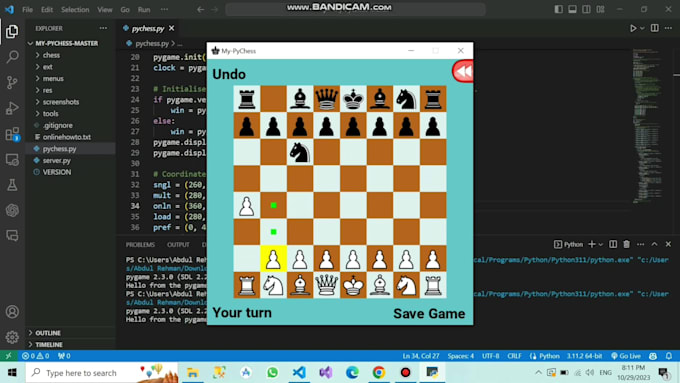Expand the chess folder
The width and height of the screenshot is (680, 383).
51,55
